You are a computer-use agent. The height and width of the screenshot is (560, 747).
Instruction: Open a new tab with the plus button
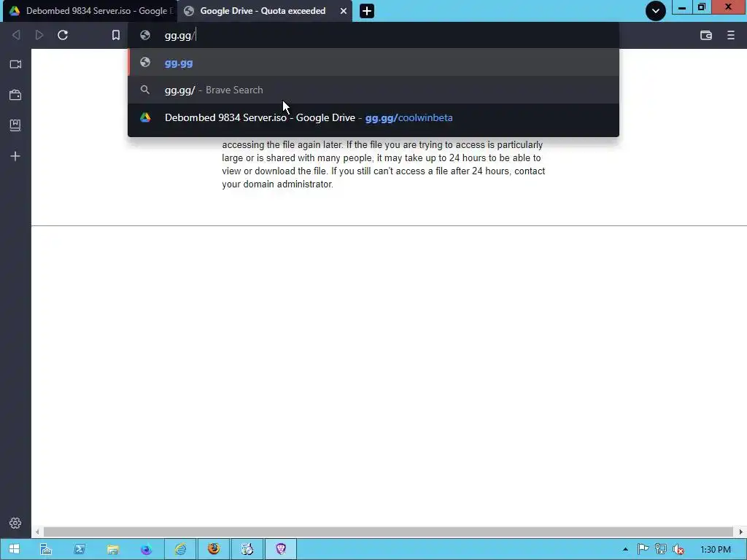[x=367, y=11]
